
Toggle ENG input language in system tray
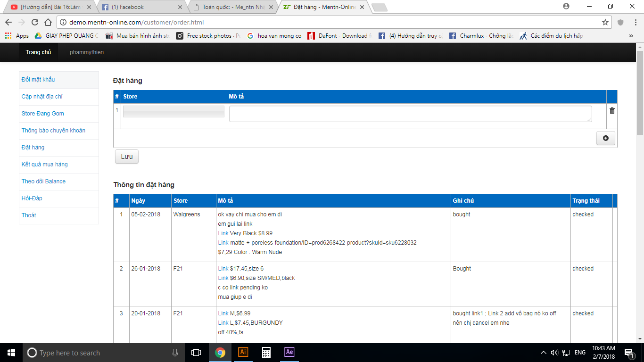click(x=580, y=353)
